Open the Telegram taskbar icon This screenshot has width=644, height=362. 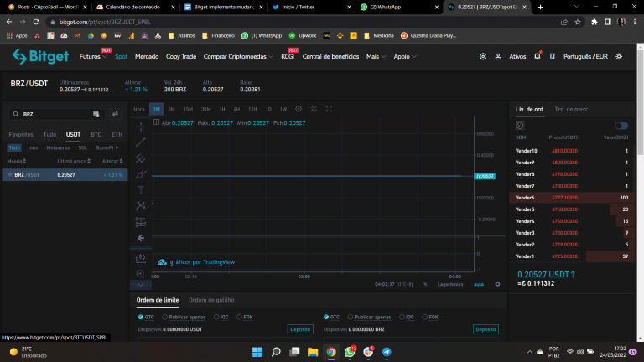pos(387,352)
